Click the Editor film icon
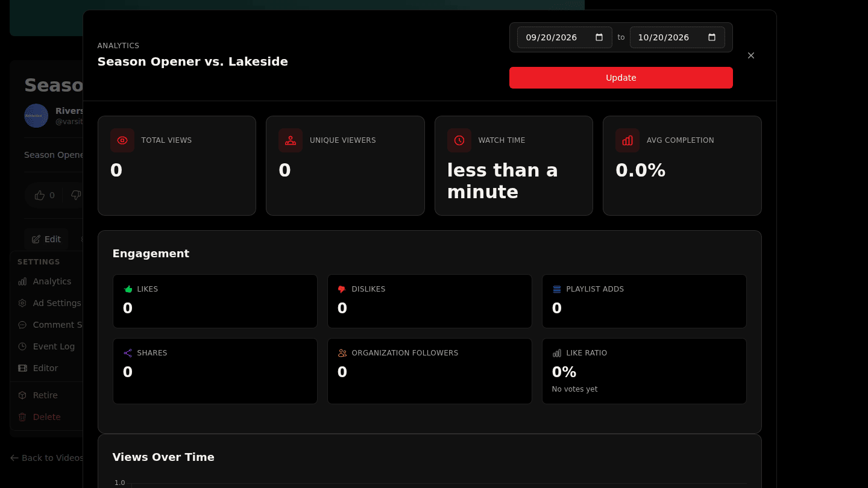Image resolution: width=868 pixels, height=488 pixels. (x=22, y=368)
